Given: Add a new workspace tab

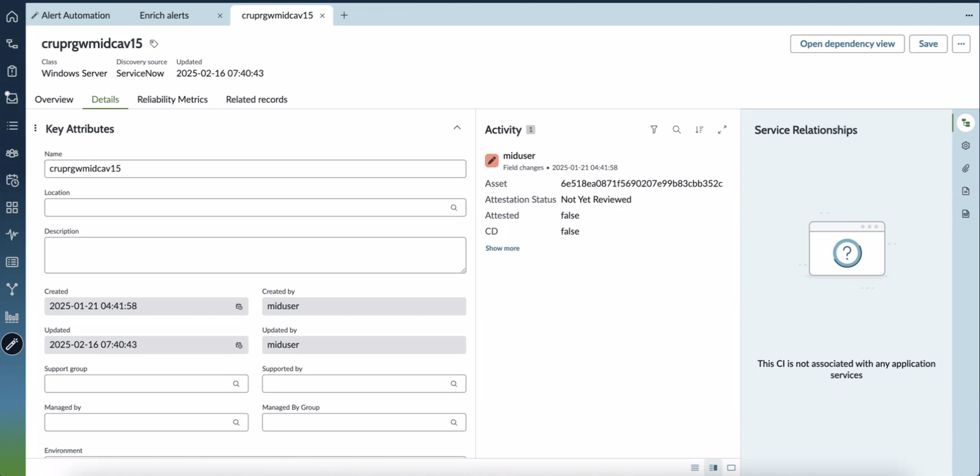Looking at the screenshot, I should pyautogui.click(x=344, y=15).
